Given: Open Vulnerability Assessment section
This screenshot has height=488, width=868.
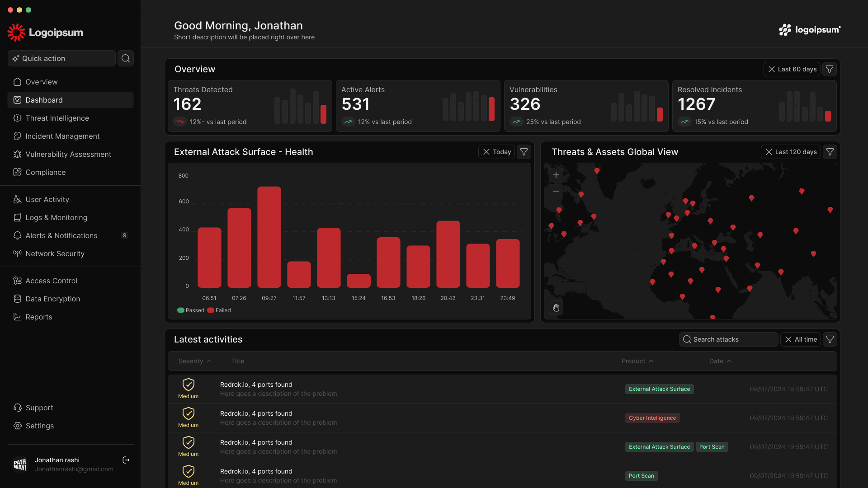Looking at the screenshot, I should [x=71, y=154].
